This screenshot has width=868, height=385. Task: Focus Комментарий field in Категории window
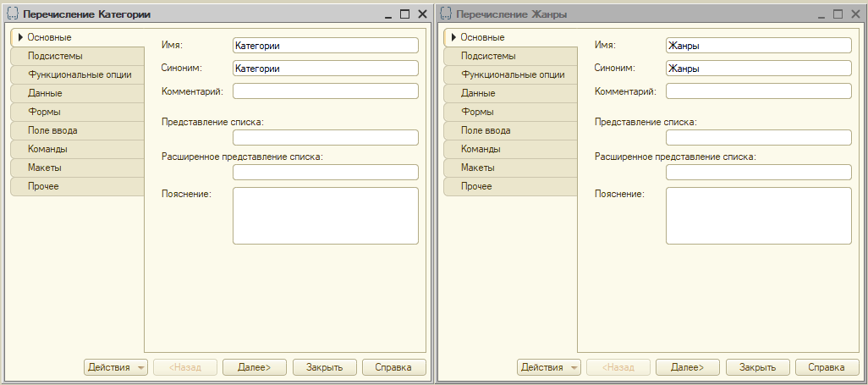(x=326, y=91)
